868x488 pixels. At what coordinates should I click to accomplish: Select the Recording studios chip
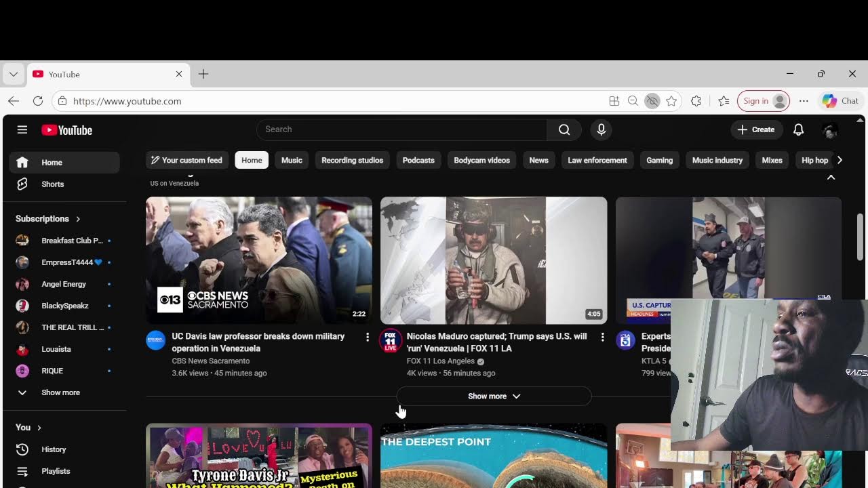tap(352, 161)
